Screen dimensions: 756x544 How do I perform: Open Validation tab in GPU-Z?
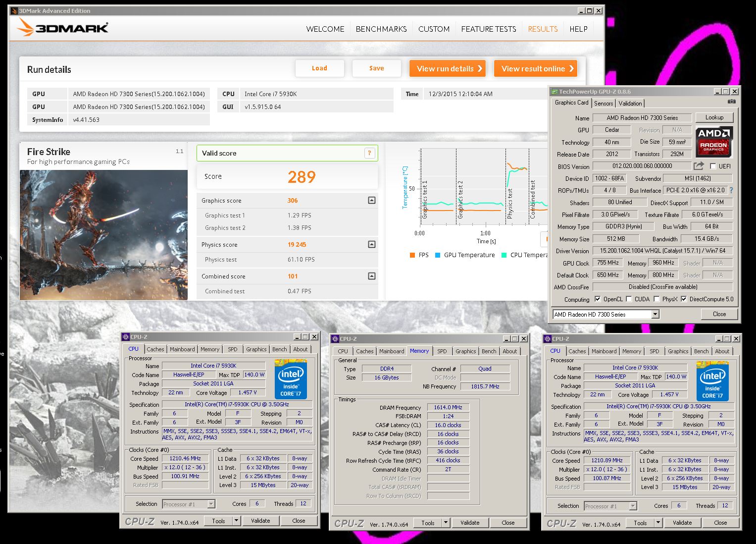point(630,103)
